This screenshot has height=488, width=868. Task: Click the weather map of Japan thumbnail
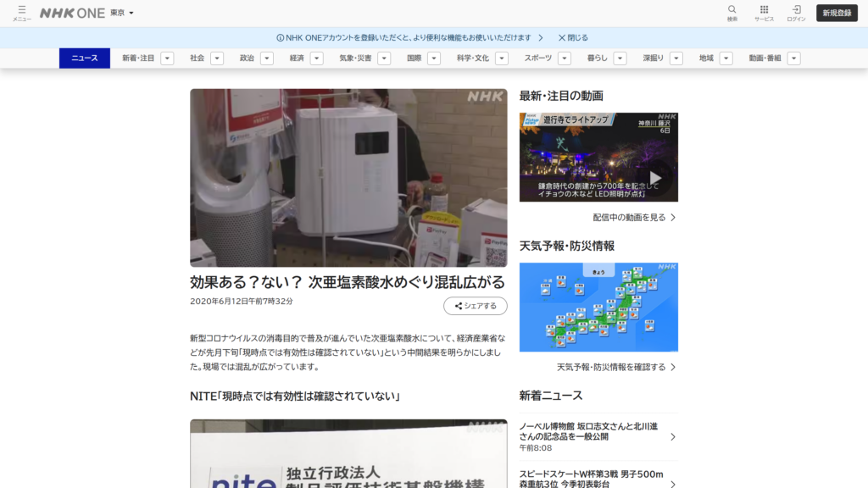pos(598,307)
